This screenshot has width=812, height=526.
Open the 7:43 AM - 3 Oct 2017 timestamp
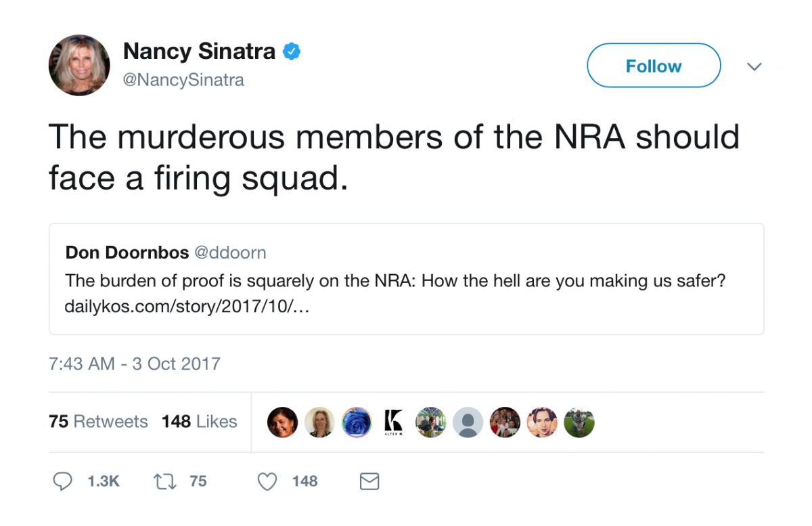pyautogui.click(x=135, y=364)
